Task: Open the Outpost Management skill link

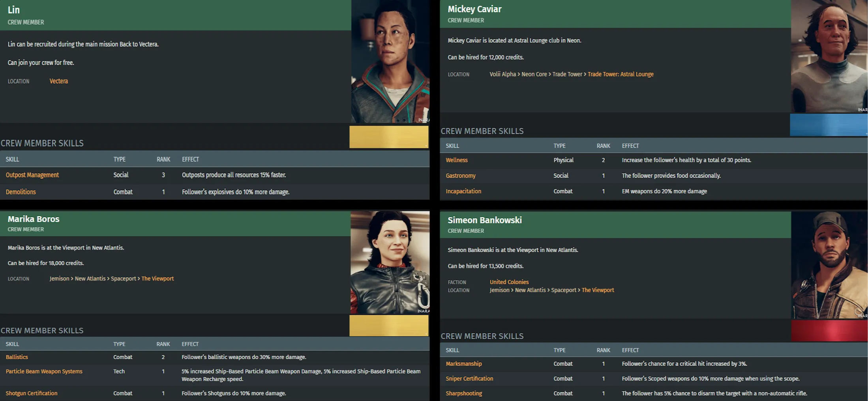Action: tap(32, 175)
